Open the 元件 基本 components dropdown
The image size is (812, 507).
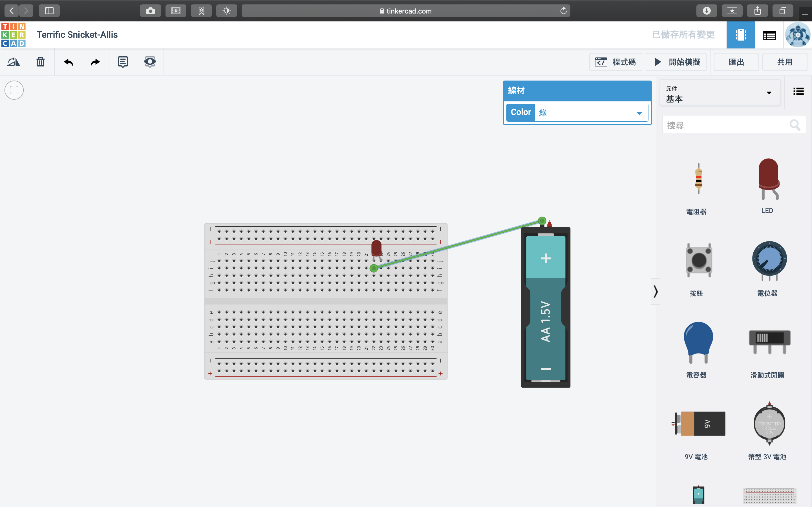[720, 93]
